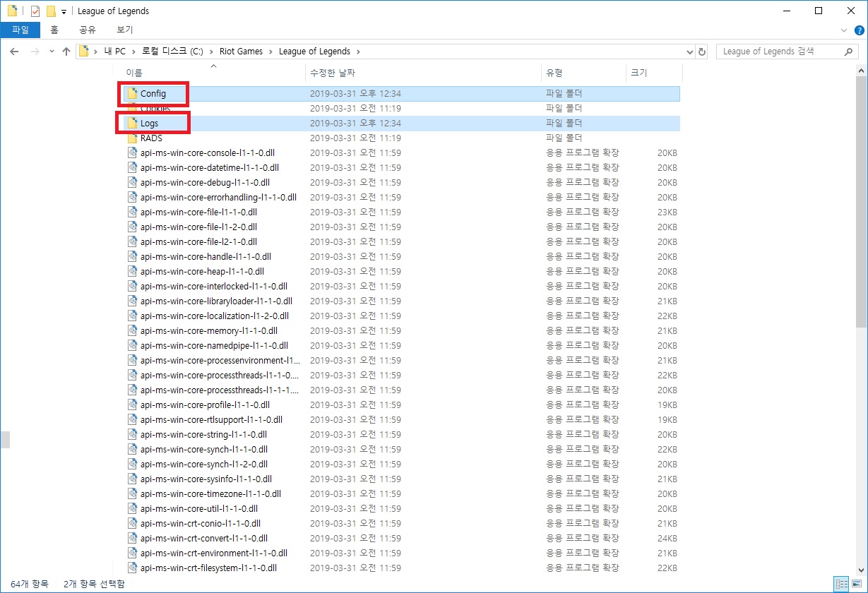Expand the ribbon with the chevron
This screenshot has height=593, width=868.
844,30
